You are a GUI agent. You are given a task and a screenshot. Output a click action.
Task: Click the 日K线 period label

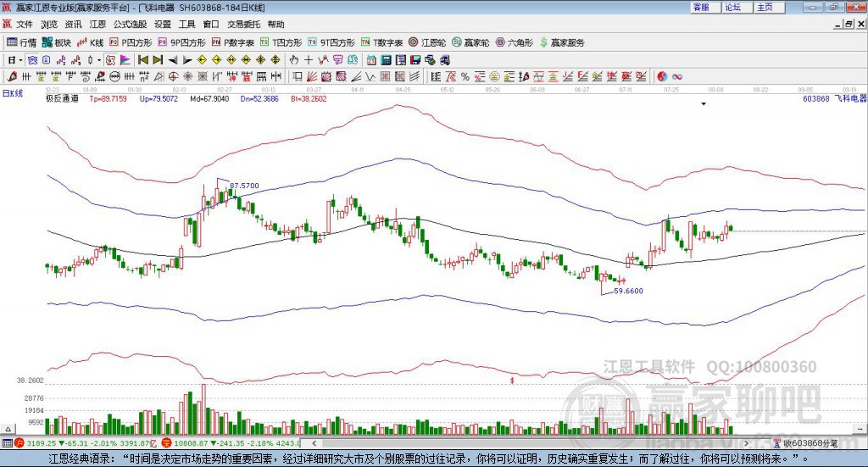(x=13, y=93)
